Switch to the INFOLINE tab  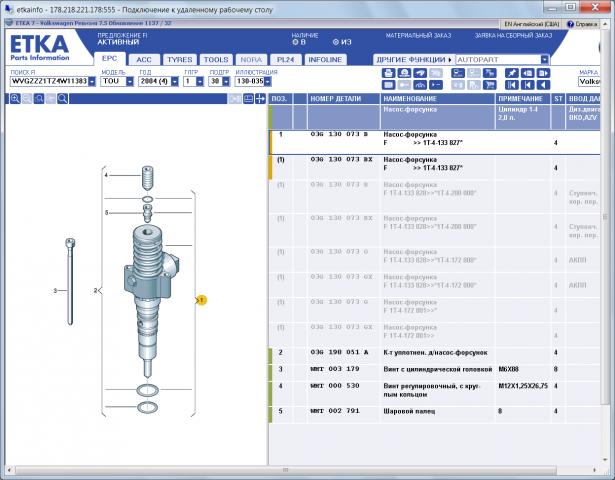tap(325, 60)
